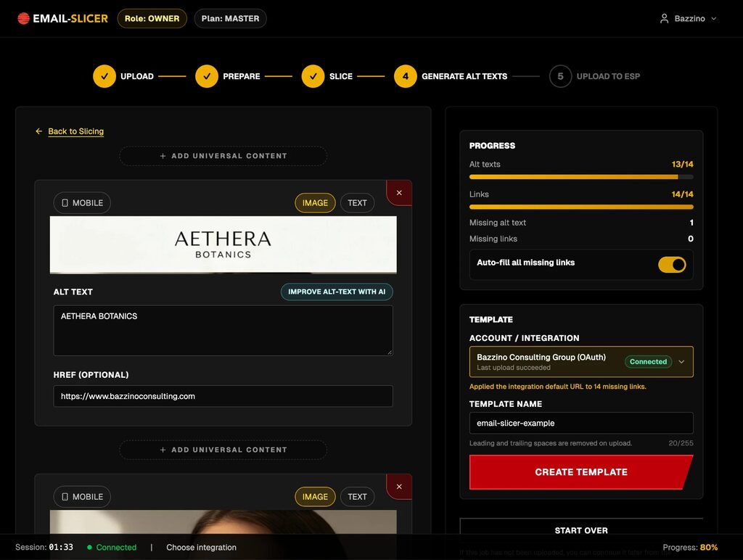Click the user profile icon beside Bazzino
Viewport: 743px width, 560px height.
pyautogui.click(x=665, y=18)
